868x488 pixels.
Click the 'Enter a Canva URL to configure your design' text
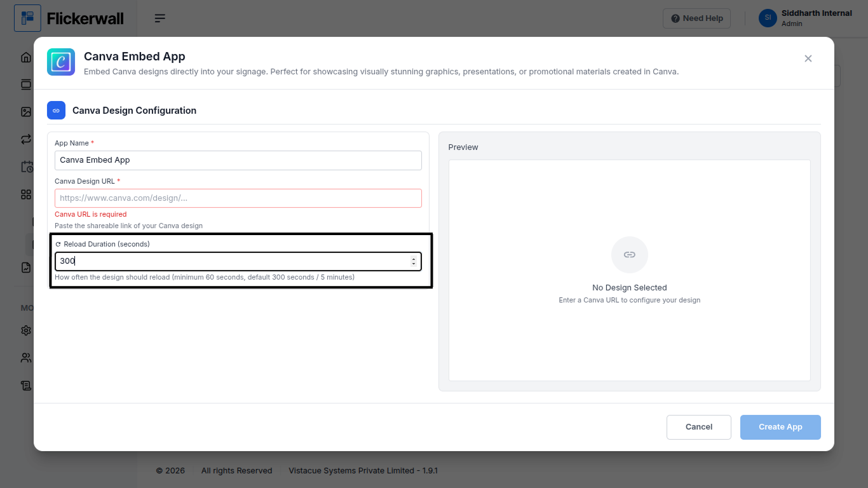(630, 300)
